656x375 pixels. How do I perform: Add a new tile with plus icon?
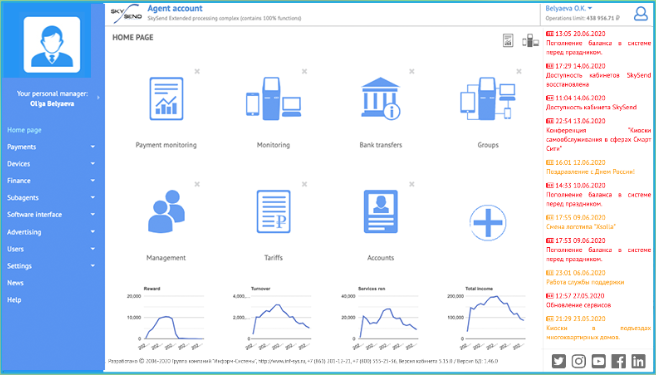point(487,223)
